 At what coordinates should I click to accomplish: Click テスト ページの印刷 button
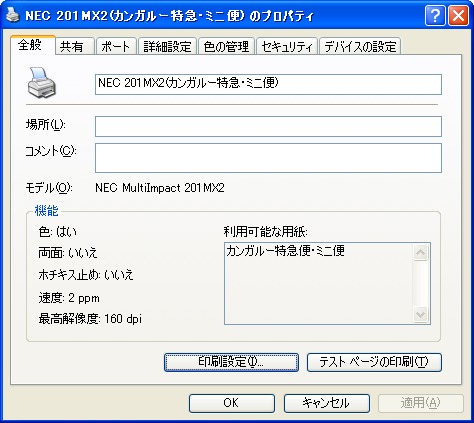tap(374, 362)
